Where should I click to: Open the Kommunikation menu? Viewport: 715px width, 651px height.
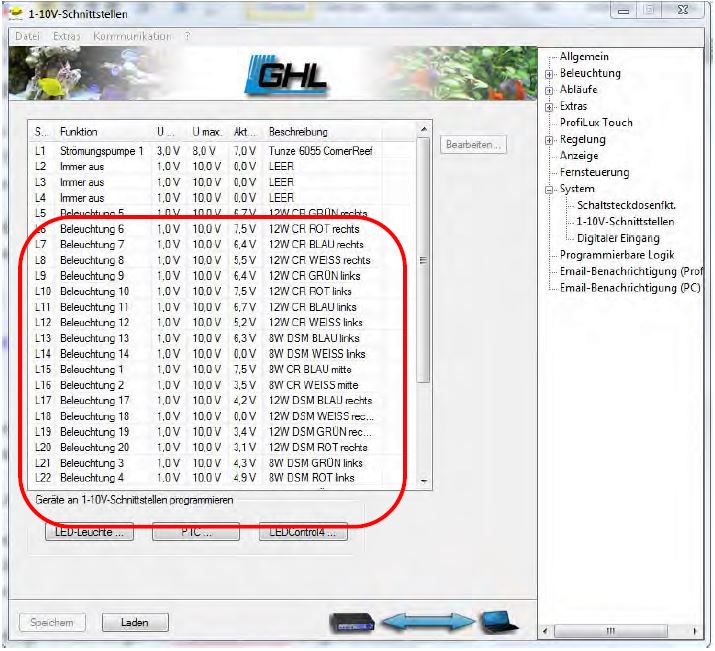(x=131, y=37)
